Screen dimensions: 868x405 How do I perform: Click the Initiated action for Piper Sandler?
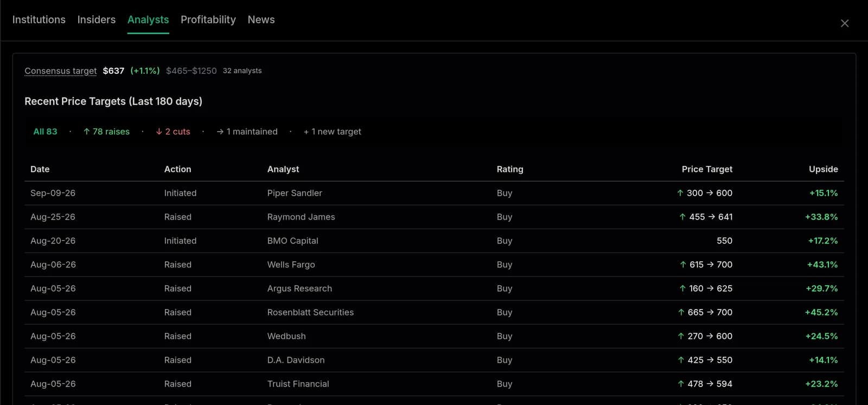click(181, 193)
